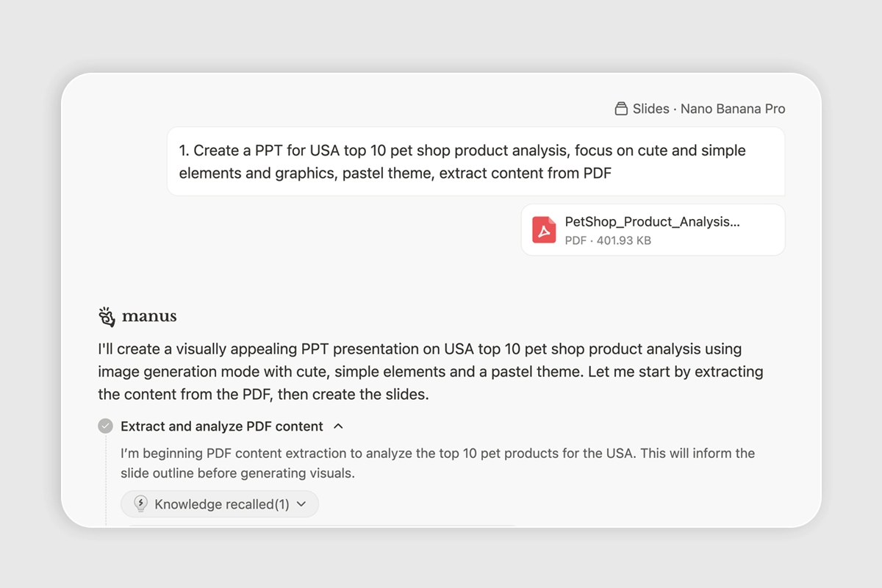Click the chevron on the Knowledge recalled chip
The image size is (882, 588).
coord(302,503)
